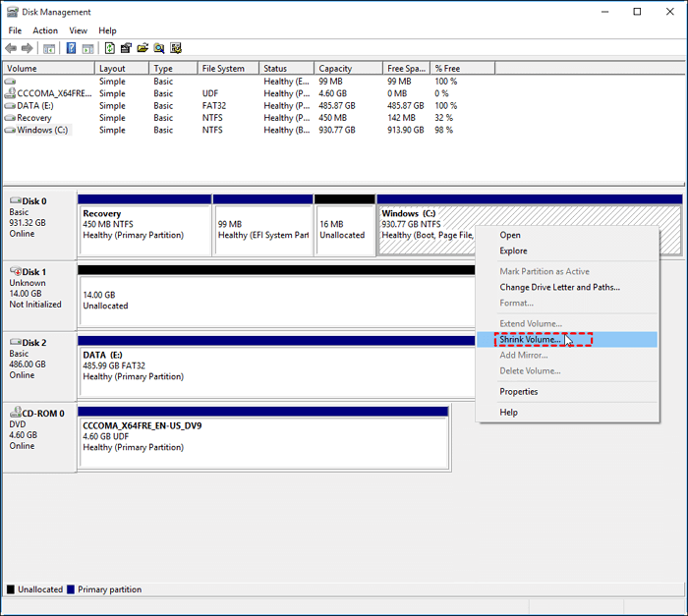Click the Forward arrow toolbar icon

26,47
